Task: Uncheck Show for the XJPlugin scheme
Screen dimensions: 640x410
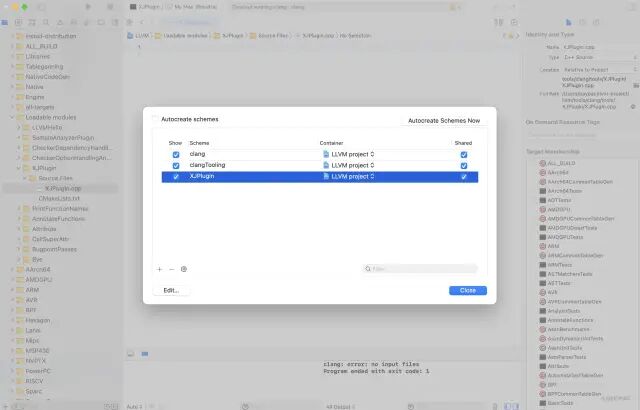Action: click(176, 177)
